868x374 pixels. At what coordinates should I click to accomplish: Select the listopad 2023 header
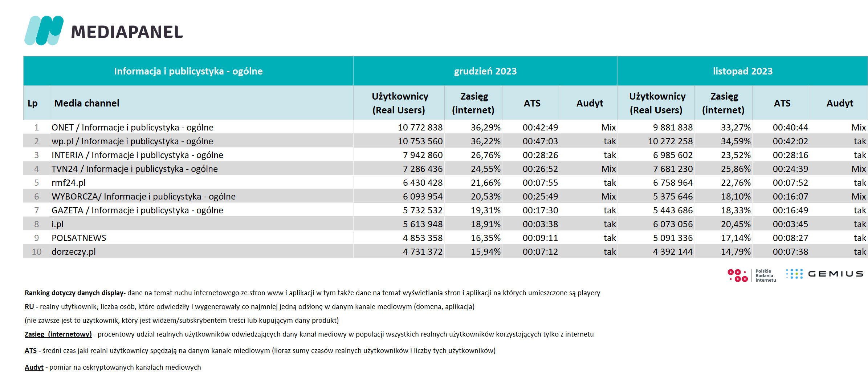coord(742,71)
